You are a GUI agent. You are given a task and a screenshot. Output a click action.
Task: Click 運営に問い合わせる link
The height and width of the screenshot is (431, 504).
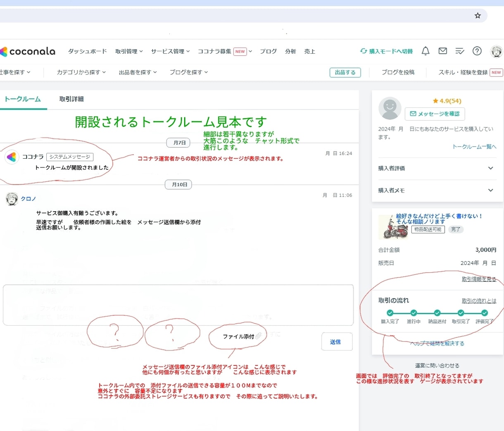(x=437, y=365)
